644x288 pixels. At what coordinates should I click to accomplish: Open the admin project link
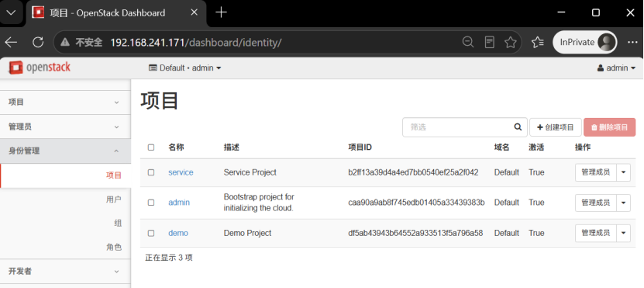click(x=179, y=203)
